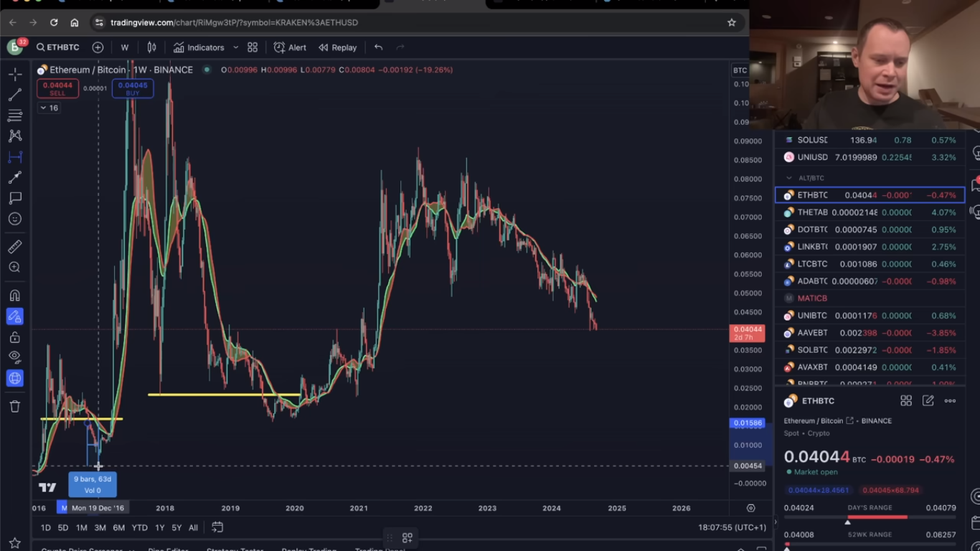
Task: Click the highlighted globe sync icon
Action: pyautogui.click(x=15, y=378)
